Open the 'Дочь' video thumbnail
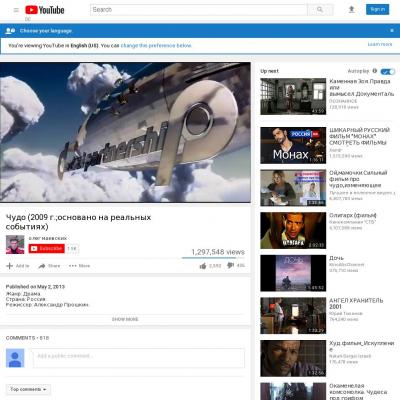 (x=293, y=273)
